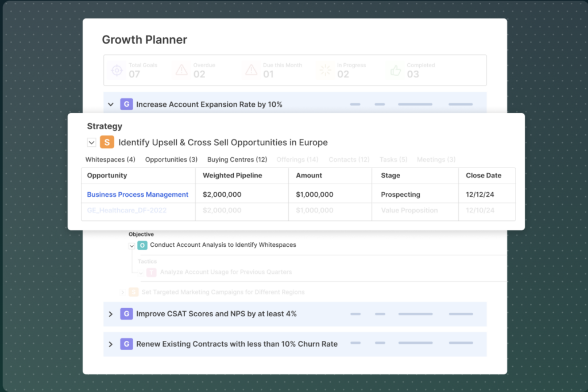588x392 pixels.
Task: Click the Close Date column header
Action: click(x=483, y=176)
